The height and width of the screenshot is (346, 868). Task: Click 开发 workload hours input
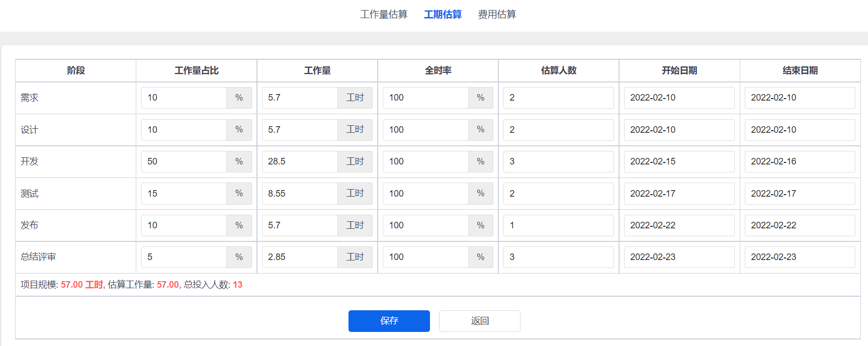[x=300, y=161]
